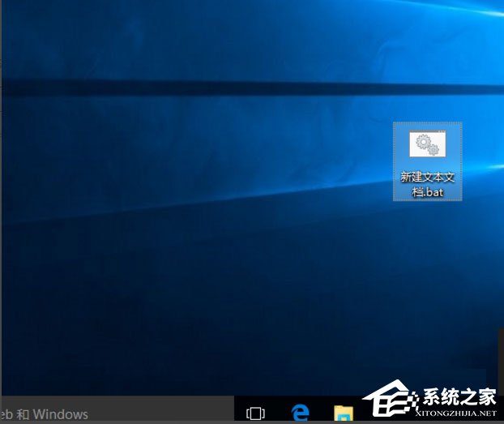Click the small window bar atop the bat icon
Image resolution: width=504 pixels, height=424 pixels.
(427, 132)
